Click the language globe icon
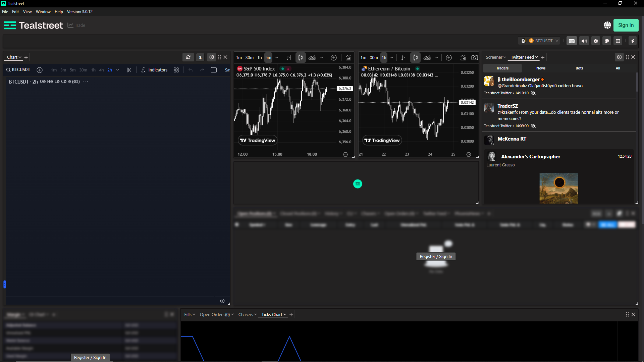The height and width of the screenshot is (362, 644). click(x=607, y=25)
